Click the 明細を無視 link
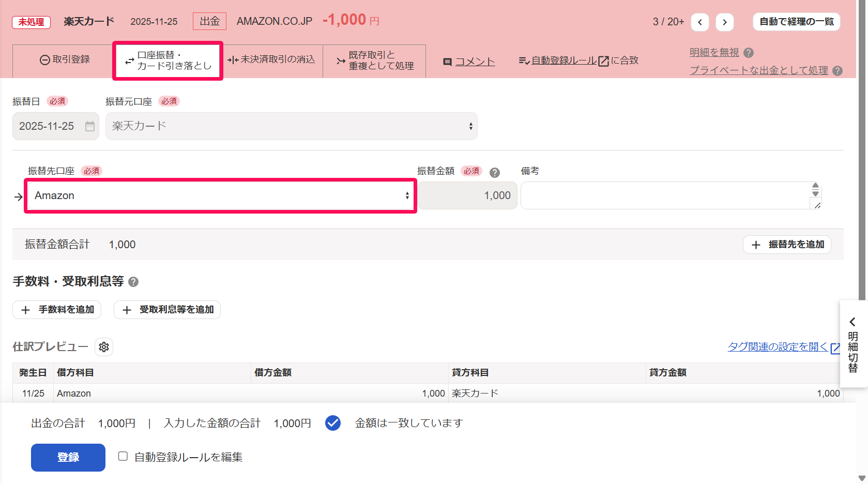The image size is (868, 484). (714, 53)
